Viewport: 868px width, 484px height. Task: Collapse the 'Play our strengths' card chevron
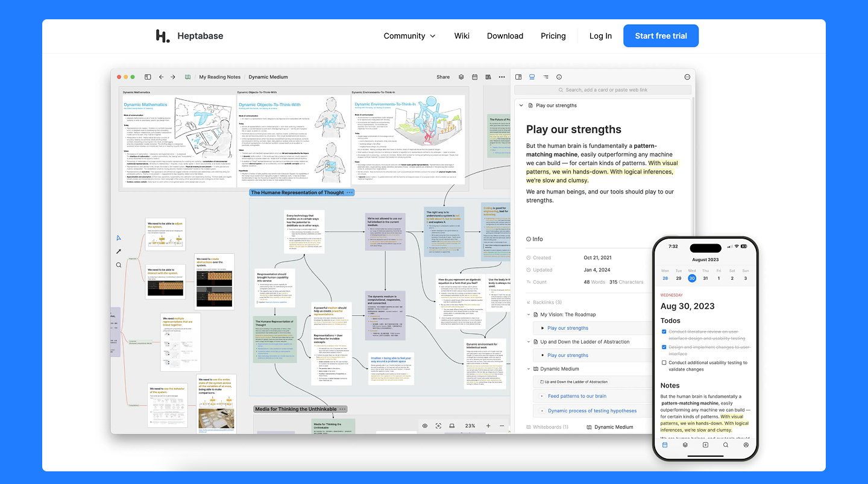521,105
